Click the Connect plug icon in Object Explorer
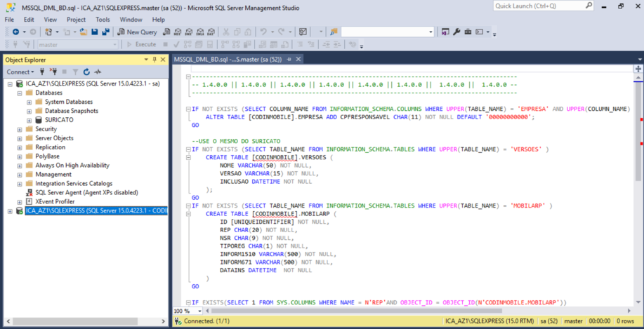644x329 pixels. tap(42, 72)
